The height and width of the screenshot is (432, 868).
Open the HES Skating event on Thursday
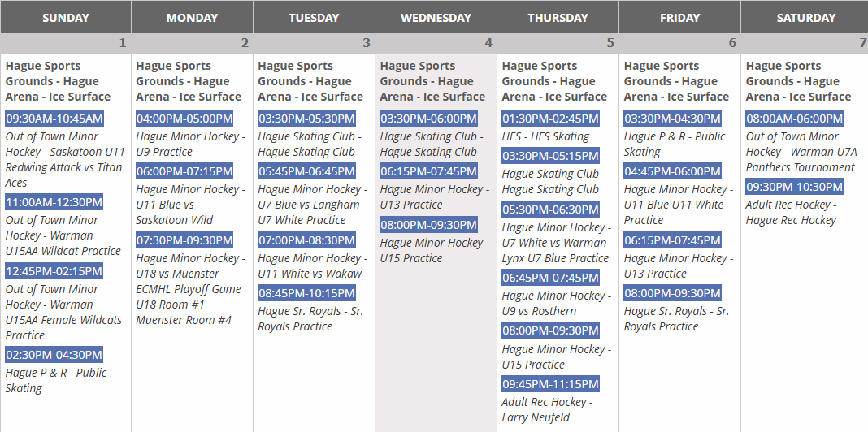coord(545,136)
